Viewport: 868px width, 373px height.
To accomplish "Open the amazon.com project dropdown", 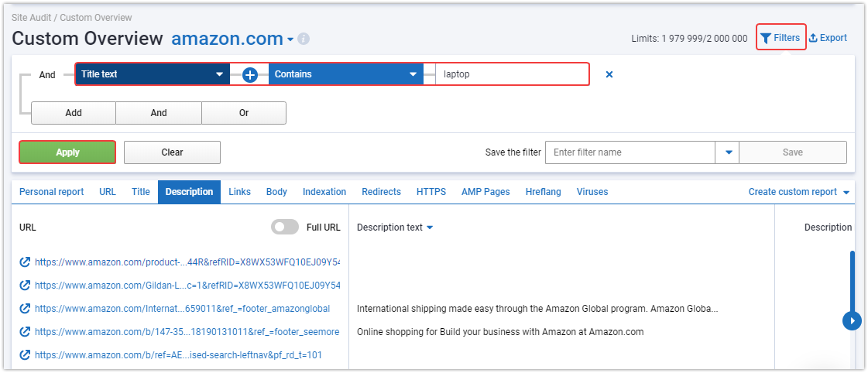I will click(x=290, y=39).
